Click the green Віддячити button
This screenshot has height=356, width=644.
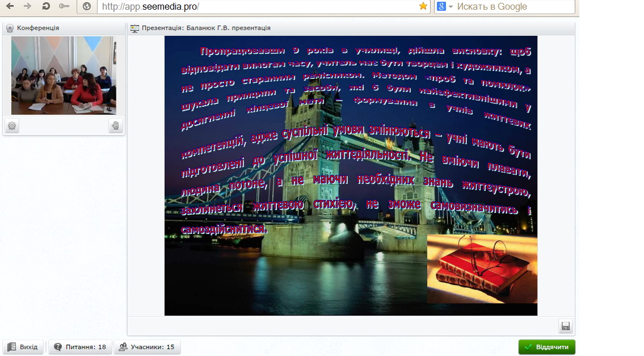[546, 347]
